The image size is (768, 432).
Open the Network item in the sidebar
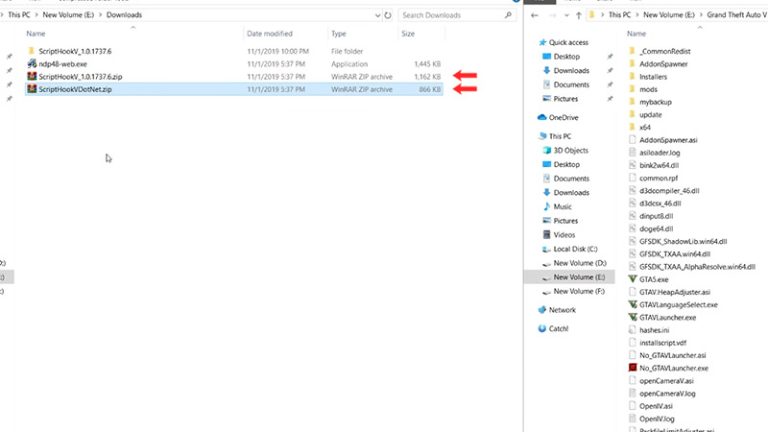click(562, 310)
